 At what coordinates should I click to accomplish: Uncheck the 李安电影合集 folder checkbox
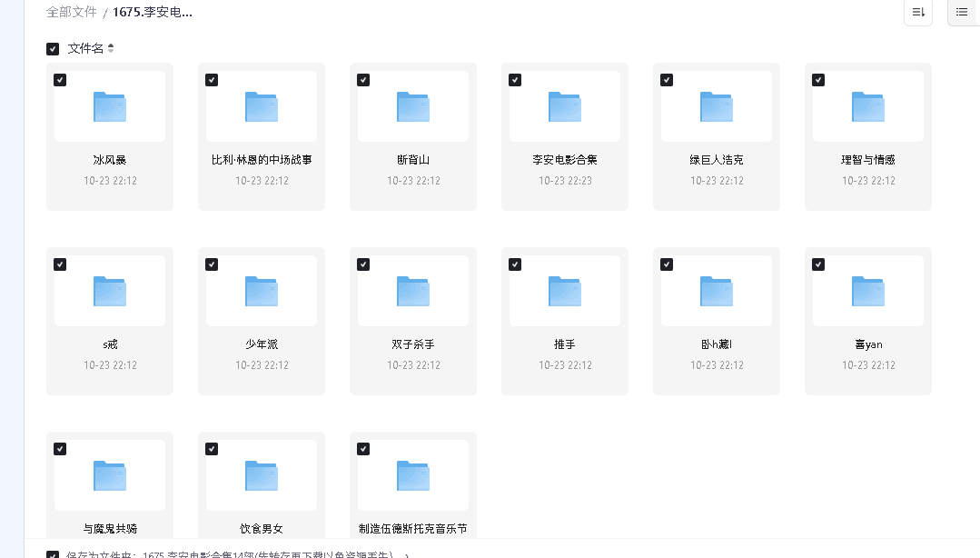515,80
